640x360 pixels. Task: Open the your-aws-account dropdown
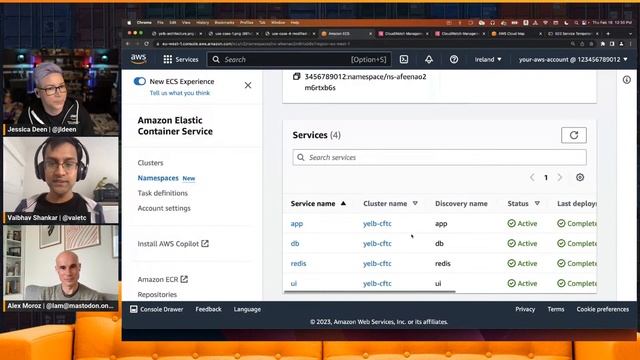[573, 60]
